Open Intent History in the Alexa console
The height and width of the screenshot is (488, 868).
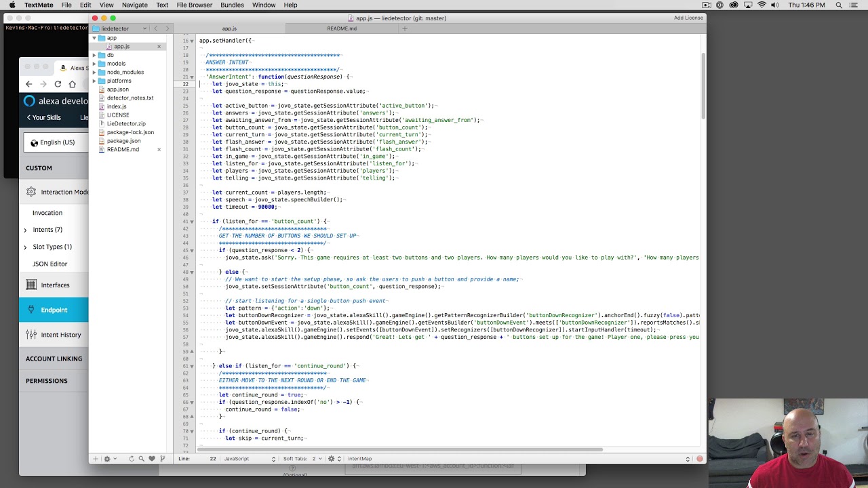pos(60,335)
